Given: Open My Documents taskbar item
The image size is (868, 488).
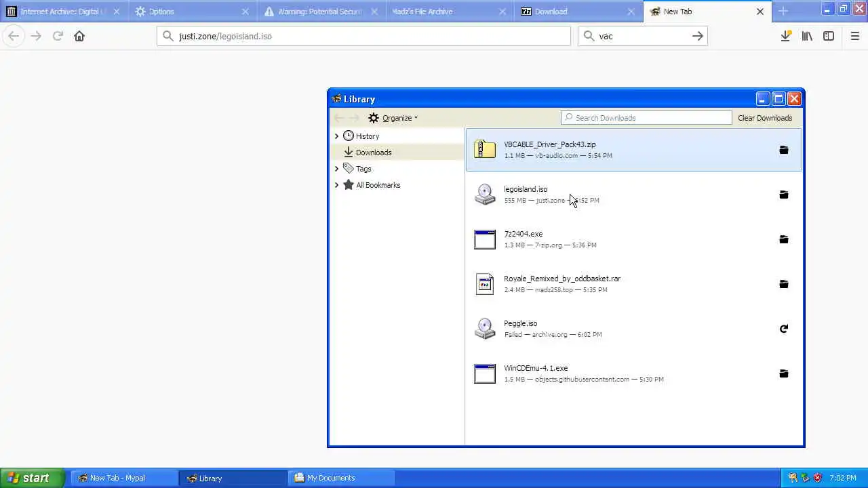Looking at the screenshot, I should point(341,478).
